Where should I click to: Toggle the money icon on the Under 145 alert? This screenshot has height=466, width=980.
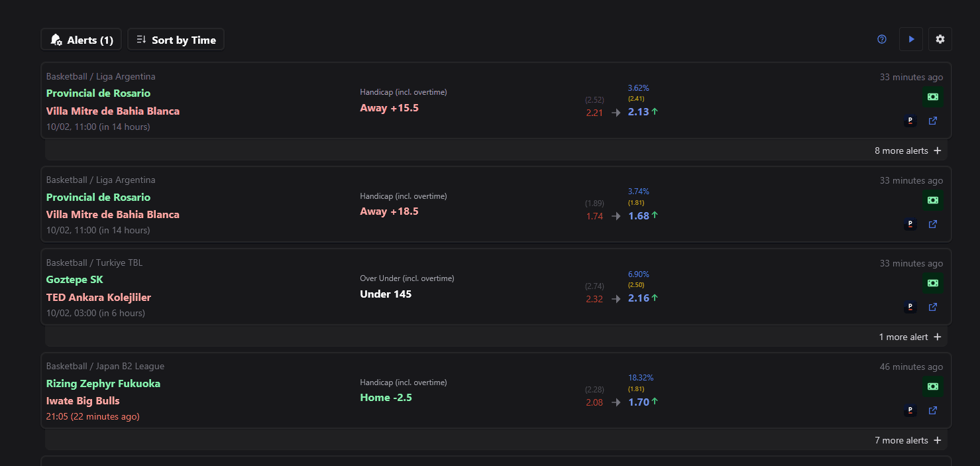coord(932,284)
